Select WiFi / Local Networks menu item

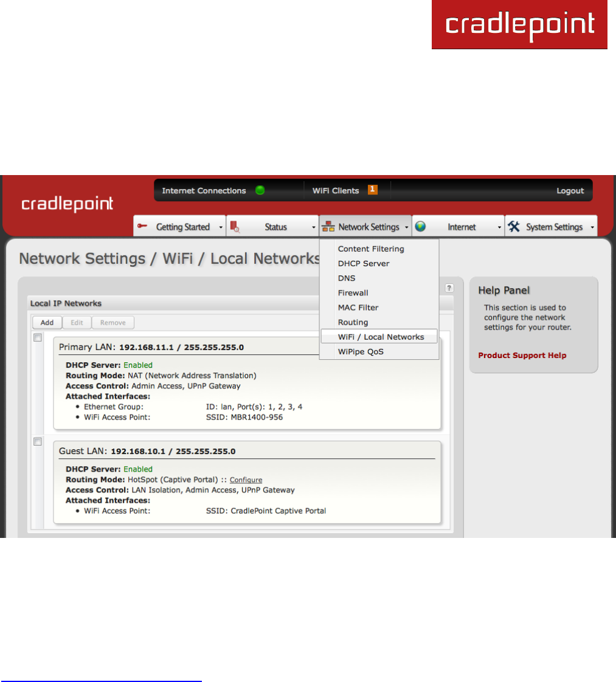click(x=379, y=337)
